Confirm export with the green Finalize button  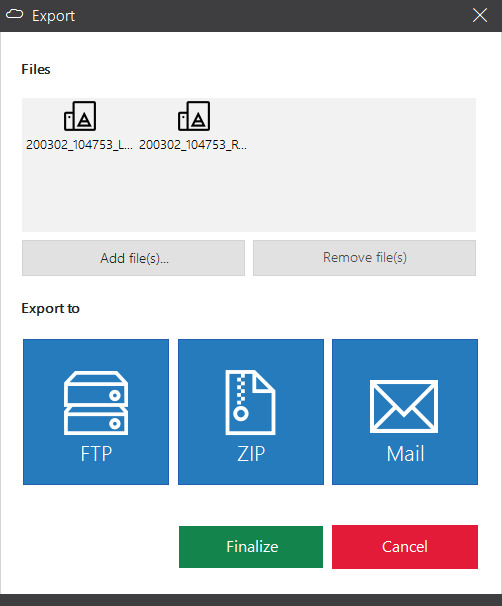tap(251, 546)
